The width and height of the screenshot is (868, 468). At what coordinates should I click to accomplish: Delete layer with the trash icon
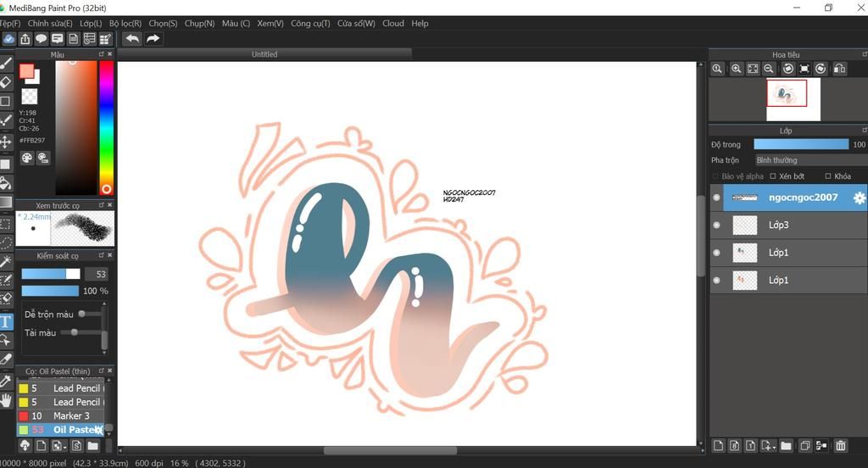[840, 445]
